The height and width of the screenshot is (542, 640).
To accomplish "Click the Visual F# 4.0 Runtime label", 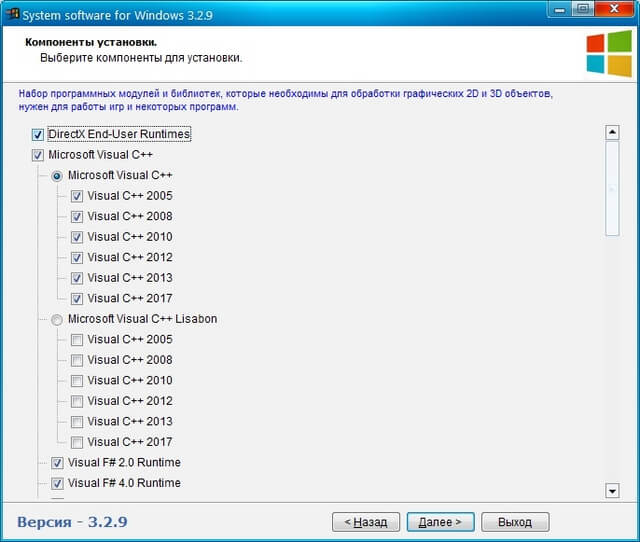I will click(124, 483).
